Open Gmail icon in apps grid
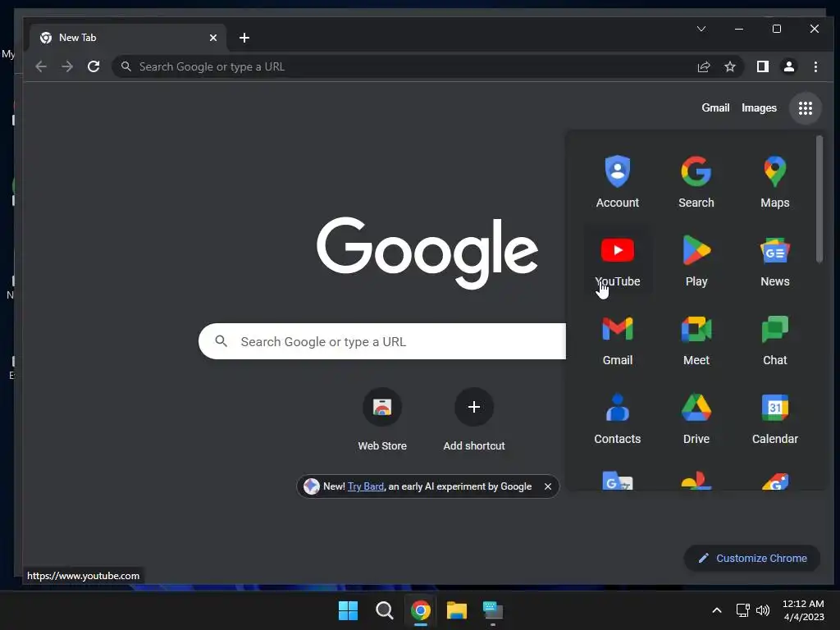This screenshot has height=630, width=840. coord(617,339)
